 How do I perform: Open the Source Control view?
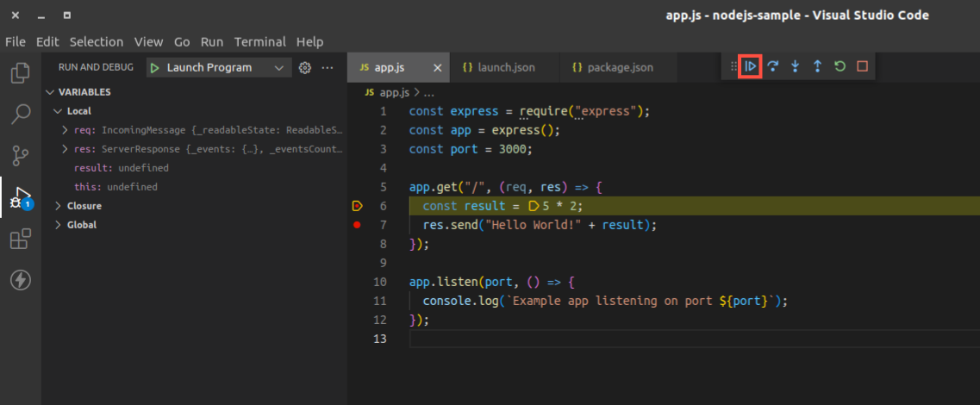21,155
